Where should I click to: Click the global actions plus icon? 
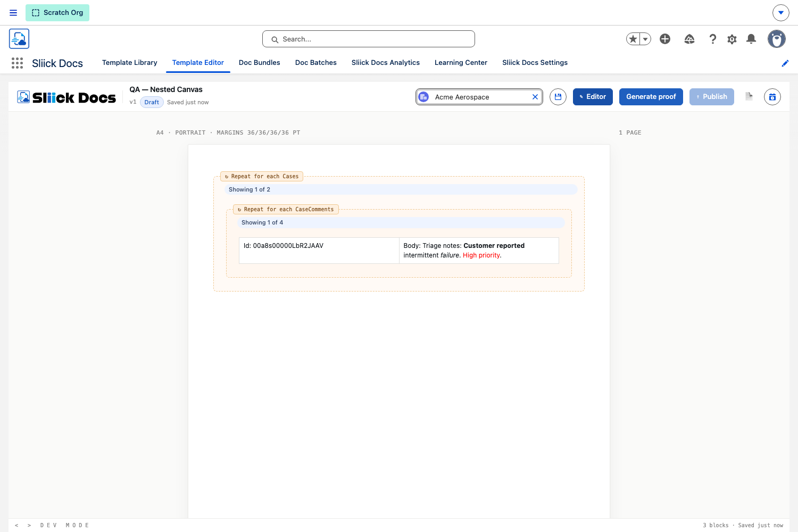point(665,39)
